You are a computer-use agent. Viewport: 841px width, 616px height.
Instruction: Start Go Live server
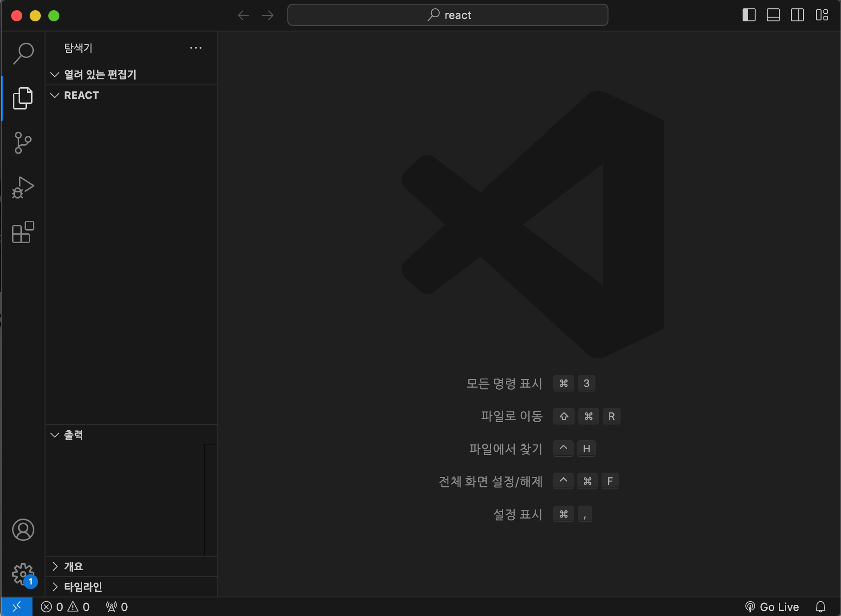[772, 607]
